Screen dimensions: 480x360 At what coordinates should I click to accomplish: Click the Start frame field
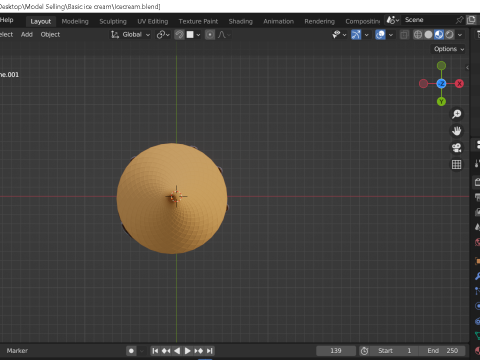click(x=395, y=351)
